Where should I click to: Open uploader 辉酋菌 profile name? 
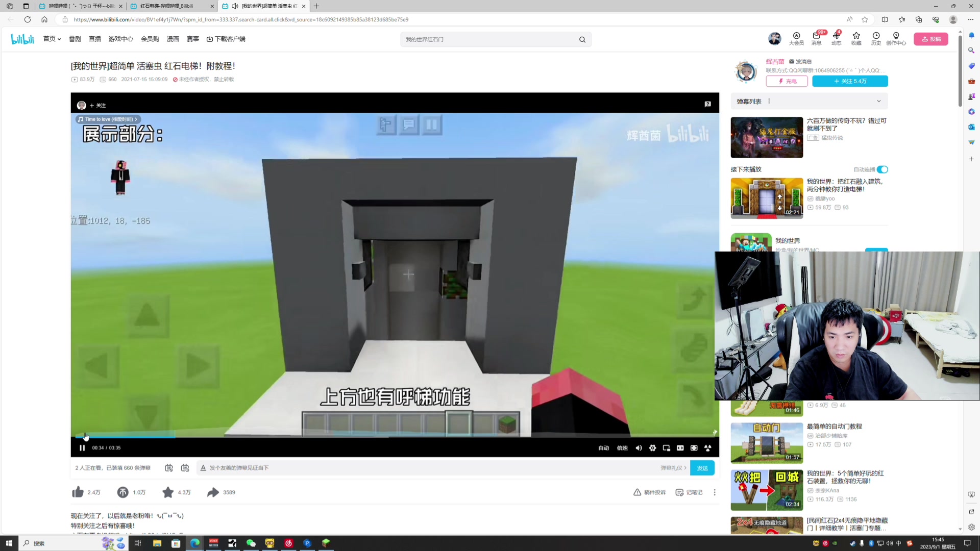pos(775,62)
